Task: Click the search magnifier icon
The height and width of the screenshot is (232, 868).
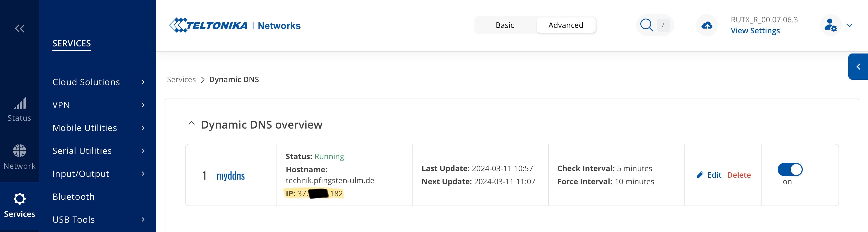Action: [x=646, y=25]
